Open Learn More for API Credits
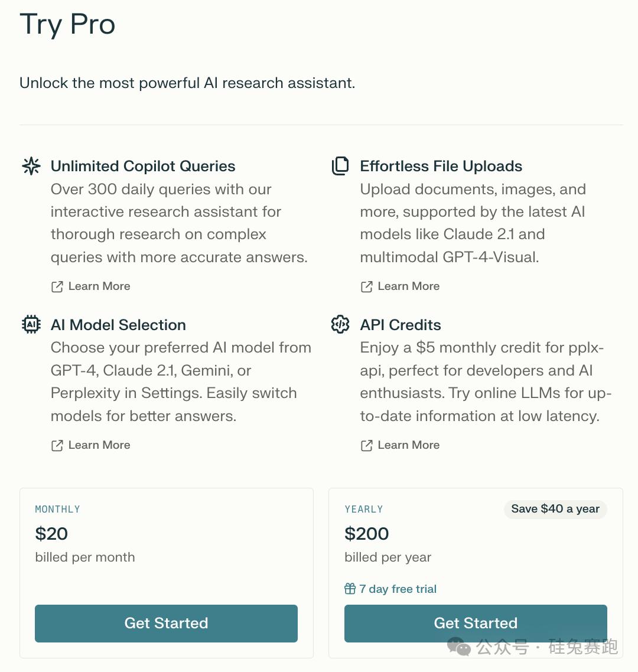Image resolution: width=638 pixels, height=672 pixels. (x=409, y=445)
